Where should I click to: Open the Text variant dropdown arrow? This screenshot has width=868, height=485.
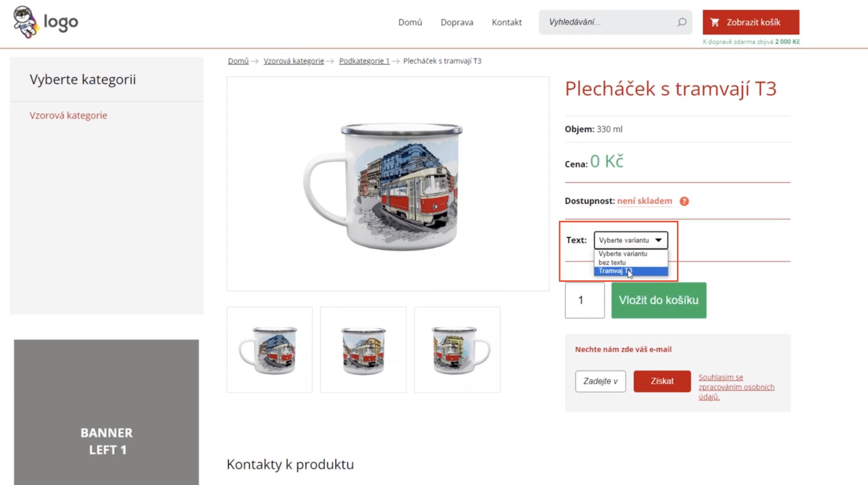point(659,240)
